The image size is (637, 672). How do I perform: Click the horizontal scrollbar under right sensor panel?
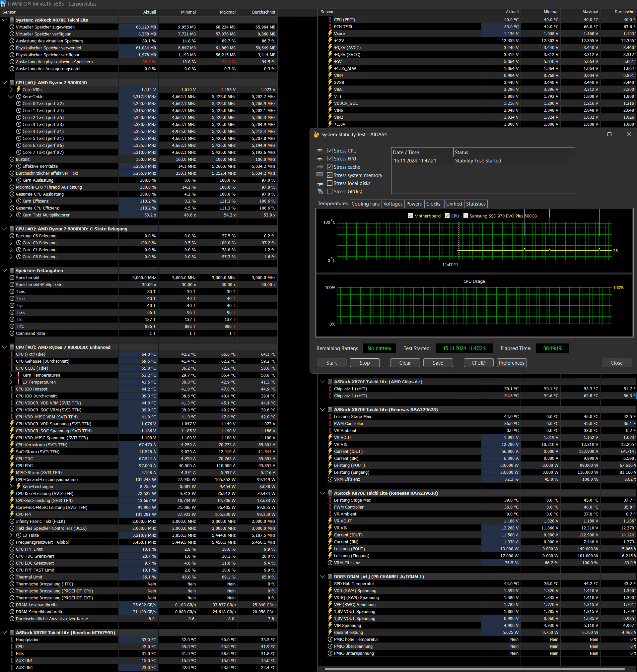pos(475,669)
